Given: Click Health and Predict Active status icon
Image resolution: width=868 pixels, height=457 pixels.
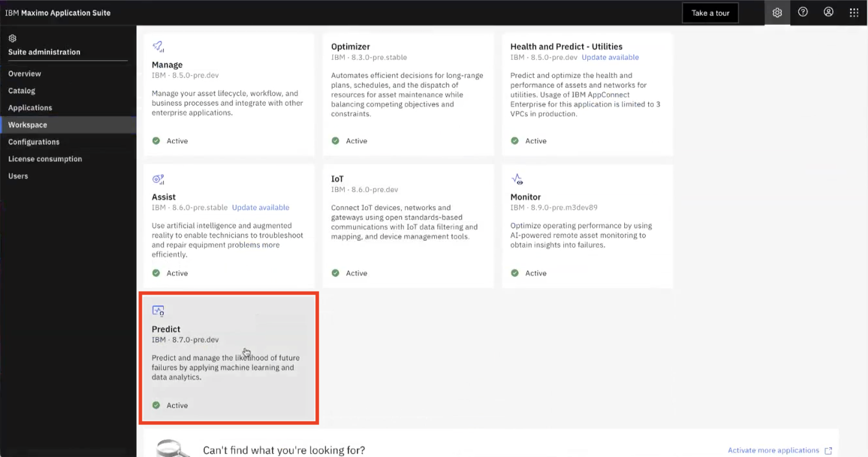Looking at the screenshot, I should point(515,141).
